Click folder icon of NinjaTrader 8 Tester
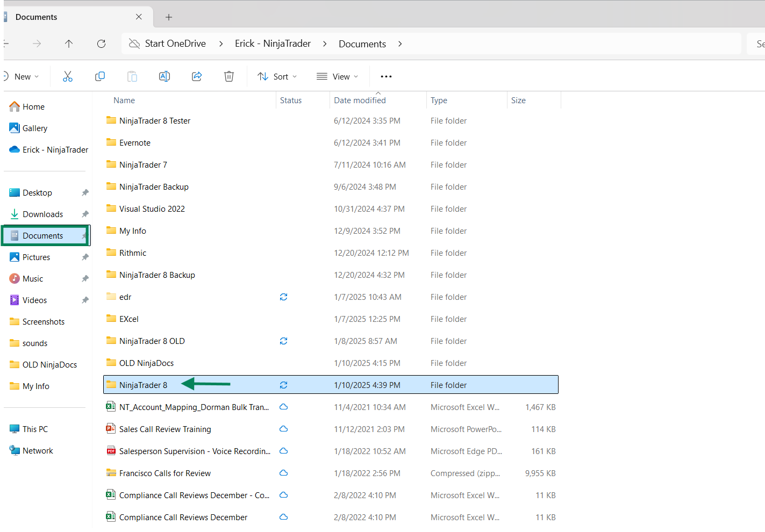765x532 pixels. pos(111,120)
